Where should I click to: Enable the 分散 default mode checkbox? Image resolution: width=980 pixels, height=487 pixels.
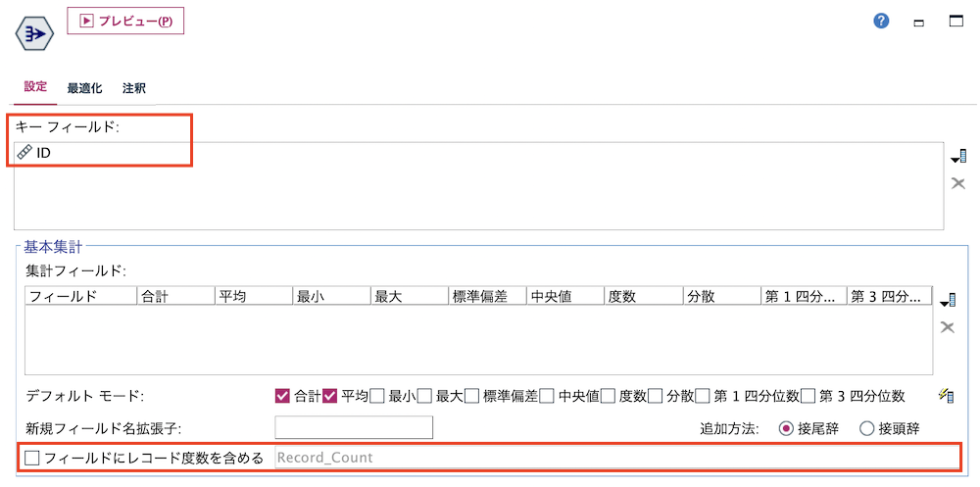click(655, 396)
